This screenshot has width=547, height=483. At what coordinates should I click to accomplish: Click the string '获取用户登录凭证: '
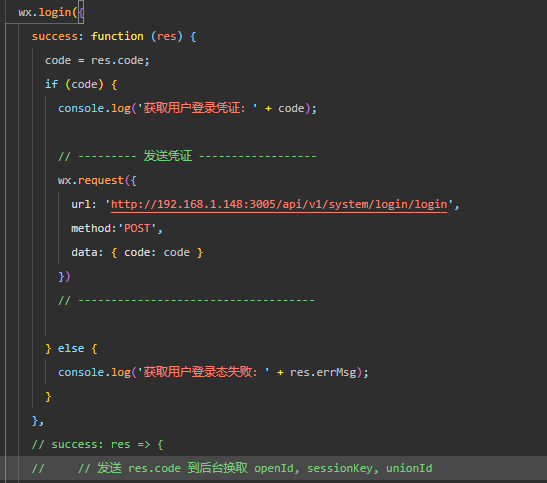pyautogui.click(x=198, y=108)
